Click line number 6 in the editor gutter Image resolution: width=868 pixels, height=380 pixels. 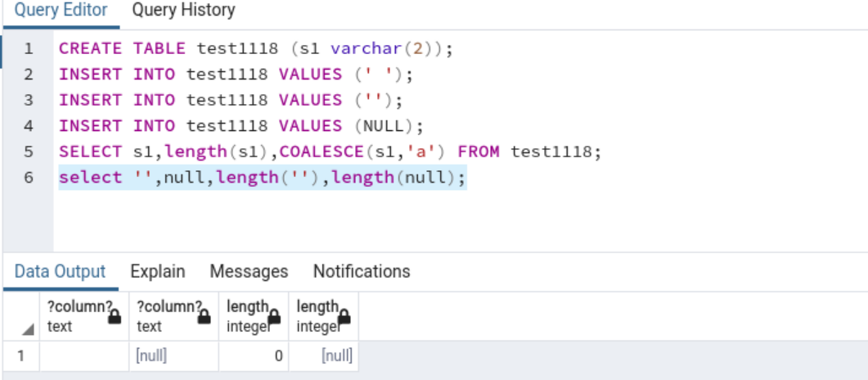tap(29, 177)
